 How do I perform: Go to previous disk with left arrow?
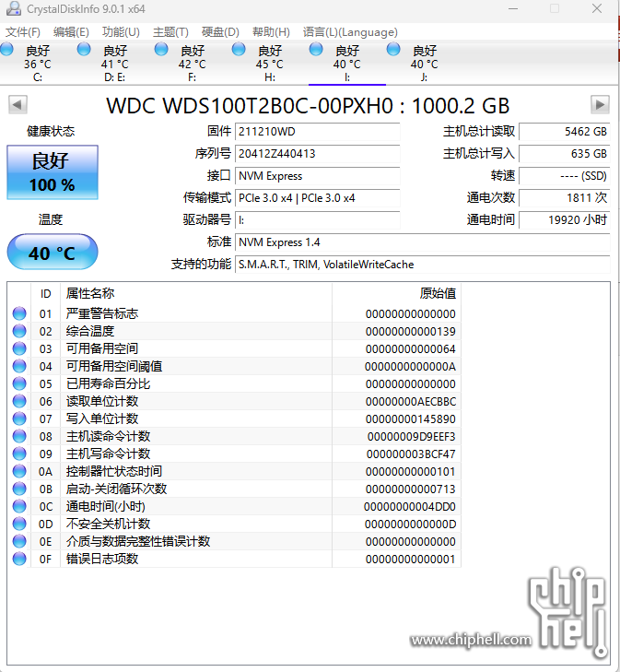click(18, 104)
